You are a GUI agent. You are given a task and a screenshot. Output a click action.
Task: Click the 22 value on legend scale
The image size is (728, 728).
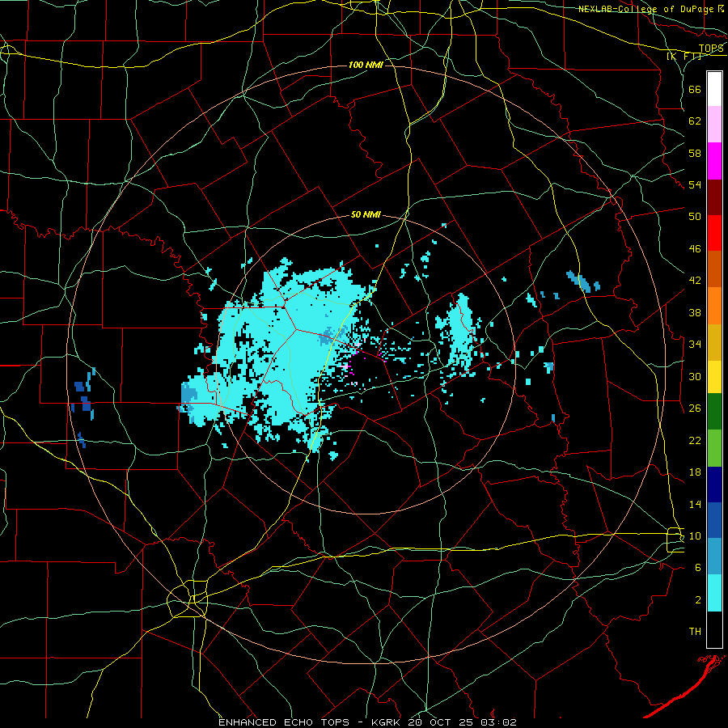coord(695,440)
